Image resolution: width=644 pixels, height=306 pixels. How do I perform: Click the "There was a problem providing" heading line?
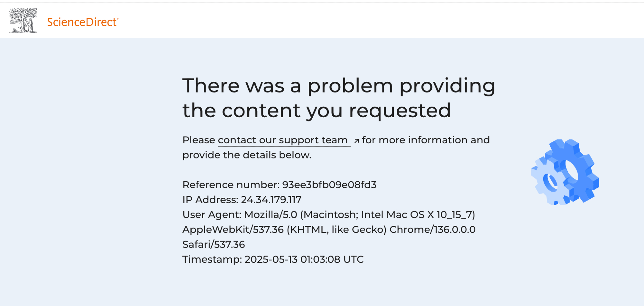coord(338,86)
